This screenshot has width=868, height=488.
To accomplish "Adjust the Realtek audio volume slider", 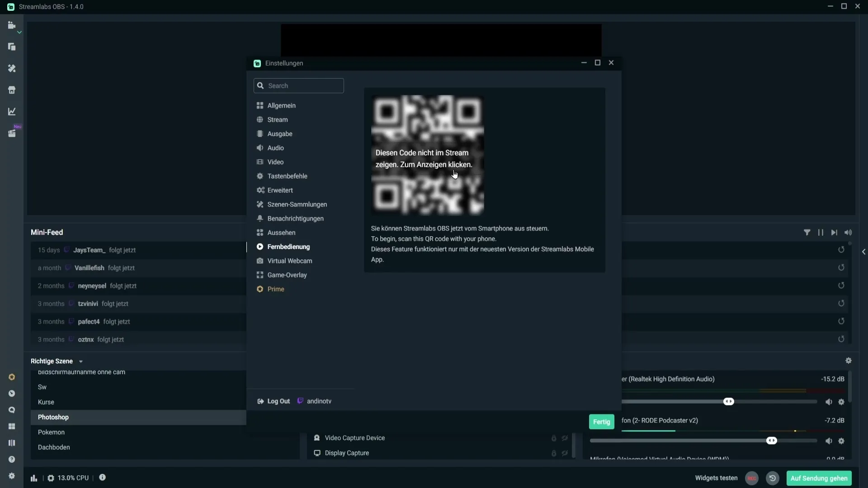I will (x=728, y=402).
